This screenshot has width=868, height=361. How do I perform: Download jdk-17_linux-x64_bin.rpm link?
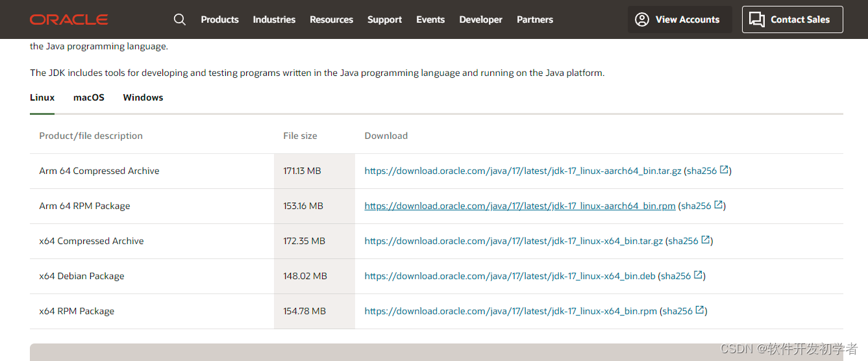tap(511, 311)
